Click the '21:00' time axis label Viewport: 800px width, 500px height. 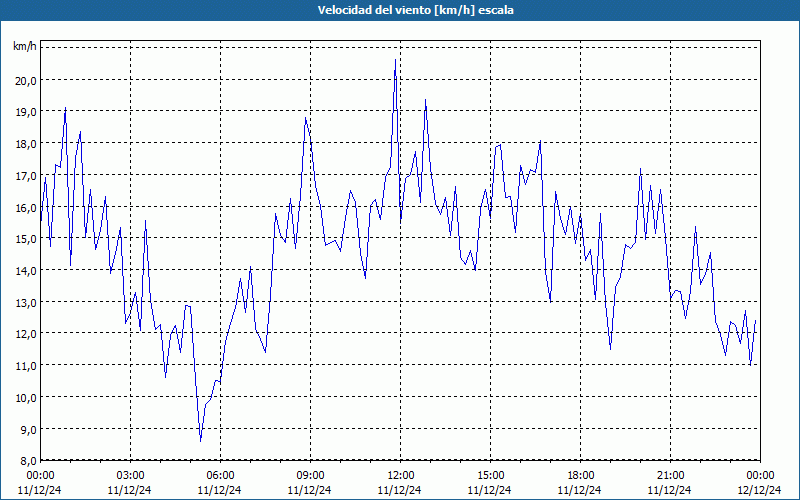pos(670,476)
